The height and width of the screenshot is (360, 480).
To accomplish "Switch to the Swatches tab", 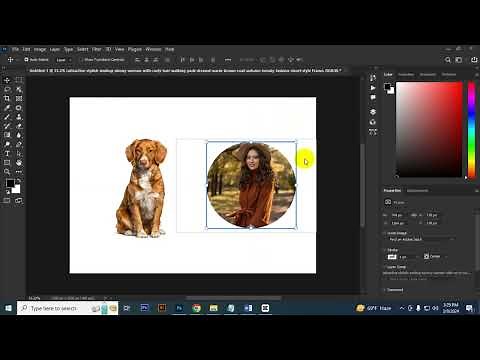I will pyautogui.click(x=406, y=74).
